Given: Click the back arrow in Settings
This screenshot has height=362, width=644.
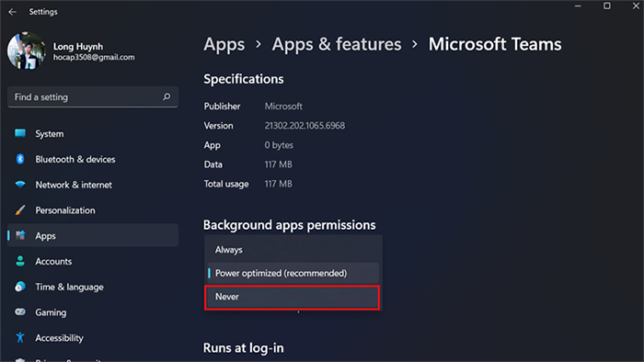Looking at the screenshot, I should (12, 11).
